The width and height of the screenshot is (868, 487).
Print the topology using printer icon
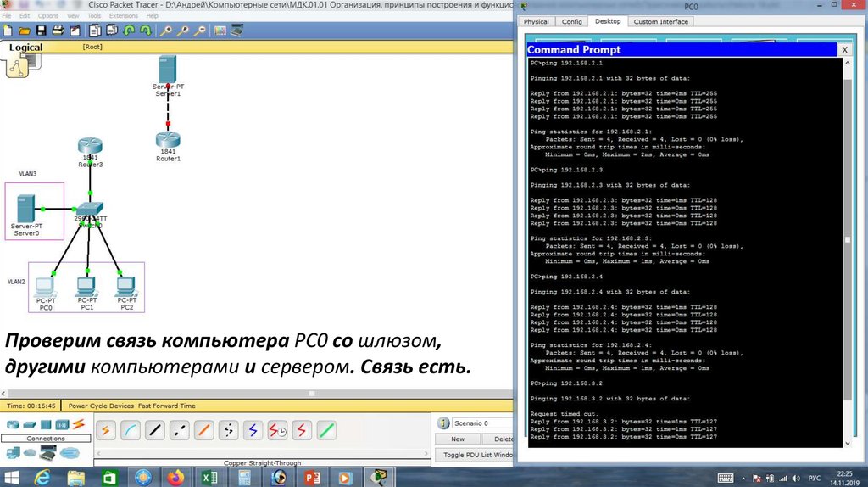coord(58,31)
